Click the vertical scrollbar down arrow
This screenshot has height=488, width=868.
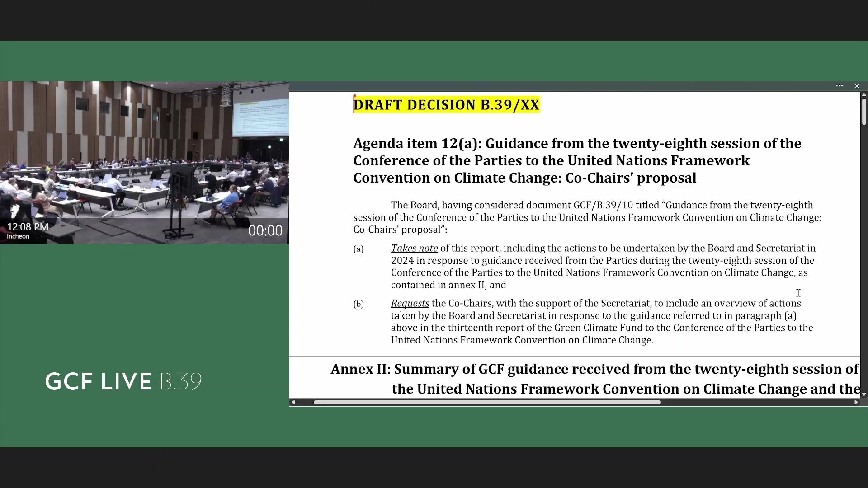pyautogui.click(x=864, y=394)
